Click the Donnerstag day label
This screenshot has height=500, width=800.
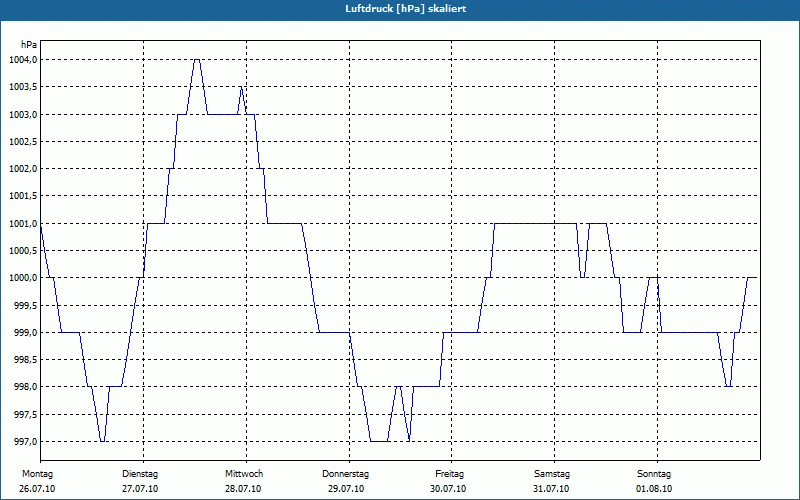[345, 474]
